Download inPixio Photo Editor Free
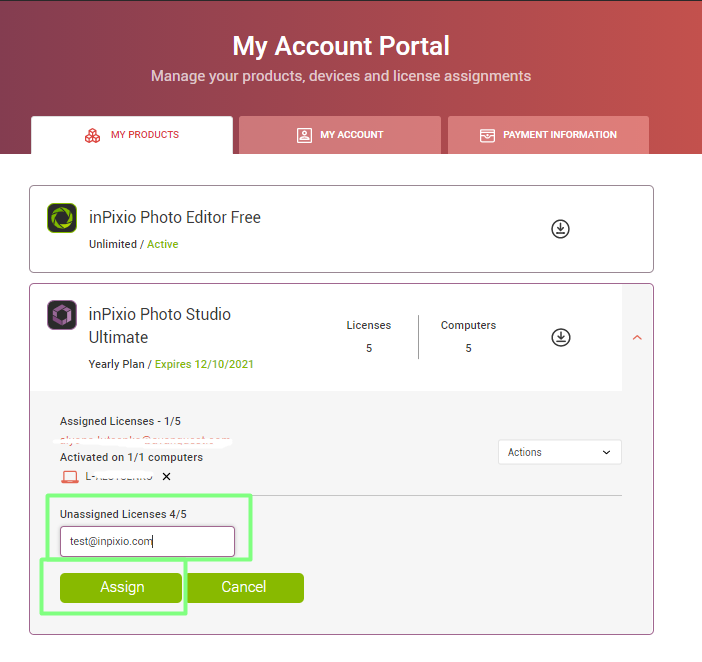The height and width of the screenshot is (662, 702). [560, 229]
